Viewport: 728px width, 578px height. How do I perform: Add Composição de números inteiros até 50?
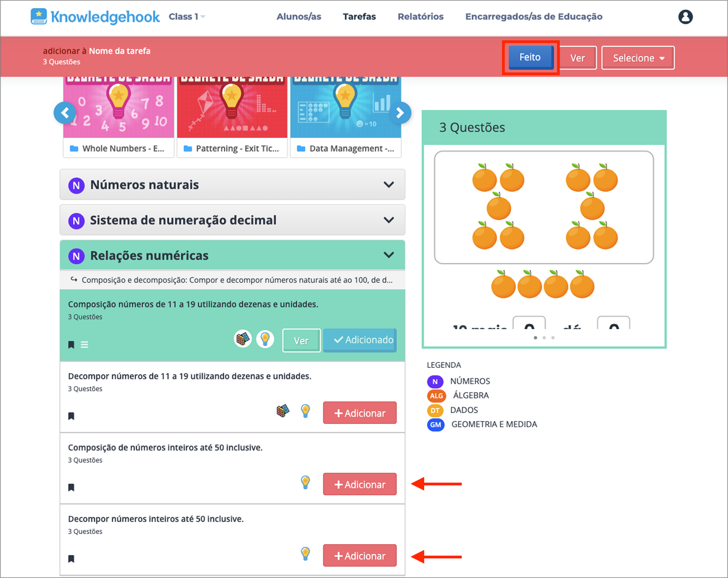[360, 484]
